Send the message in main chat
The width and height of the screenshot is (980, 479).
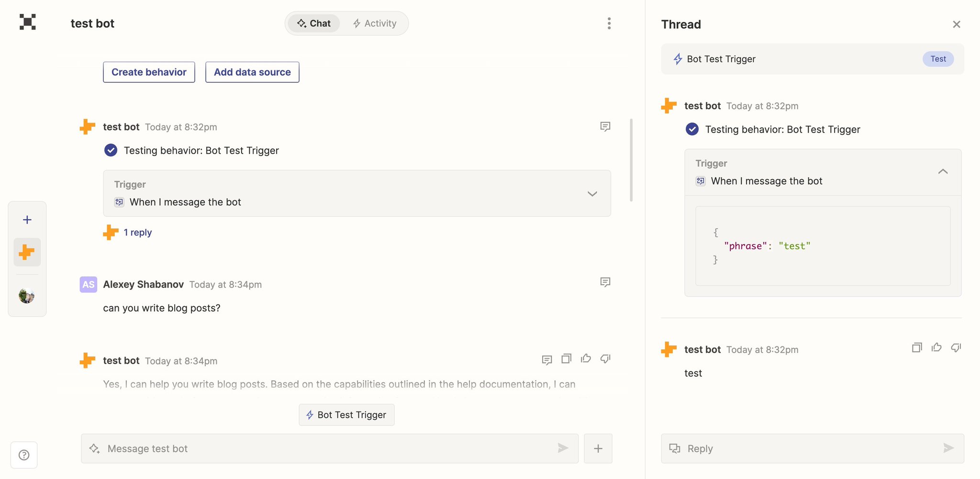563,448
